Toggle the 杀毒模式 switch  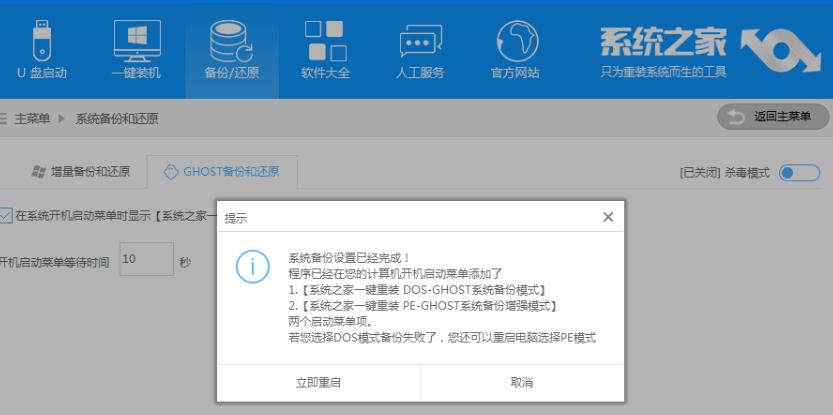pyautogui.click(x=800, y=173)
